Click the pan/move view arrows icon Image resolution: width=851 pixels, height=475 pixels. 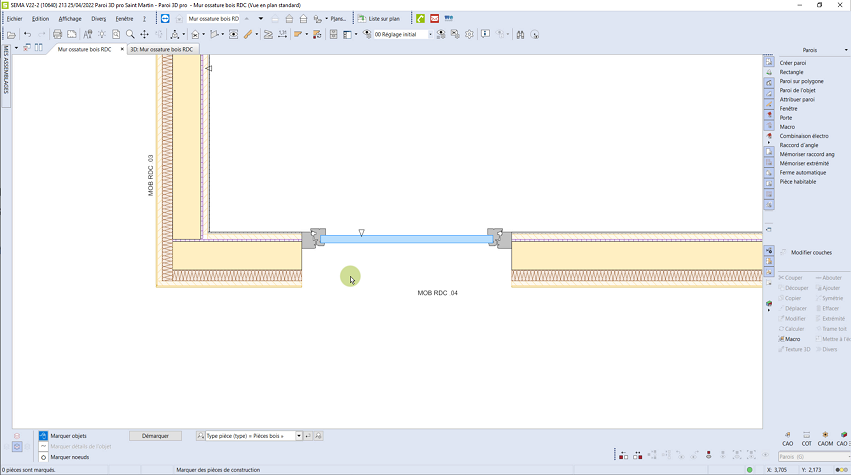pyautogui.click(x=144, y=34)
